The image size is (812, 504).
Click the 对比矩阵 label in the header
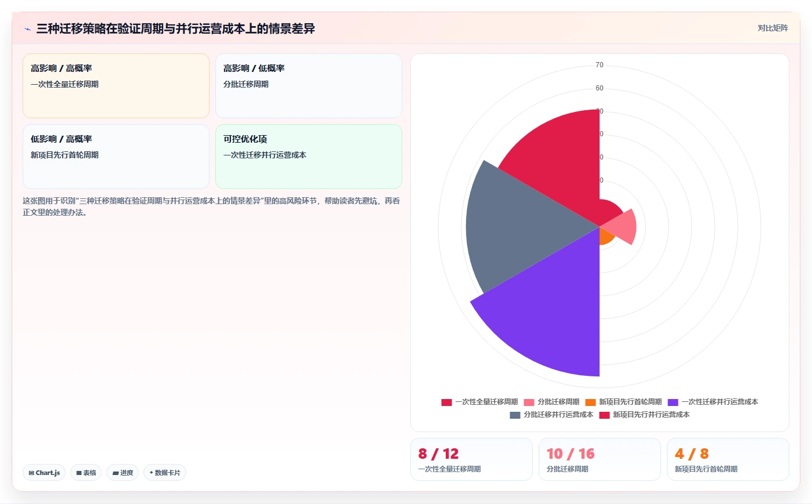[773, 28]
